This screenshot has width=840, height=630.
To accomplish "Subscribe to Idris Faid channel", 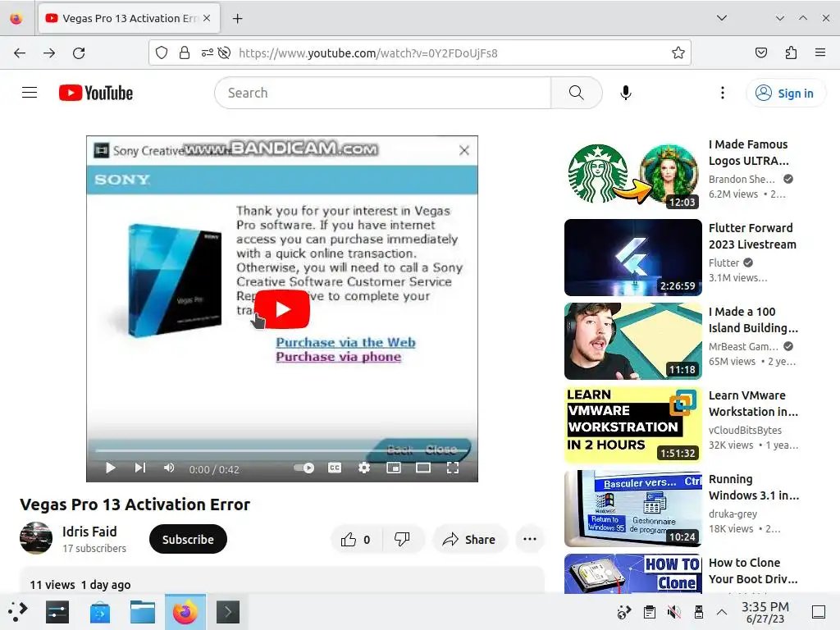I will tap(188, 539).
